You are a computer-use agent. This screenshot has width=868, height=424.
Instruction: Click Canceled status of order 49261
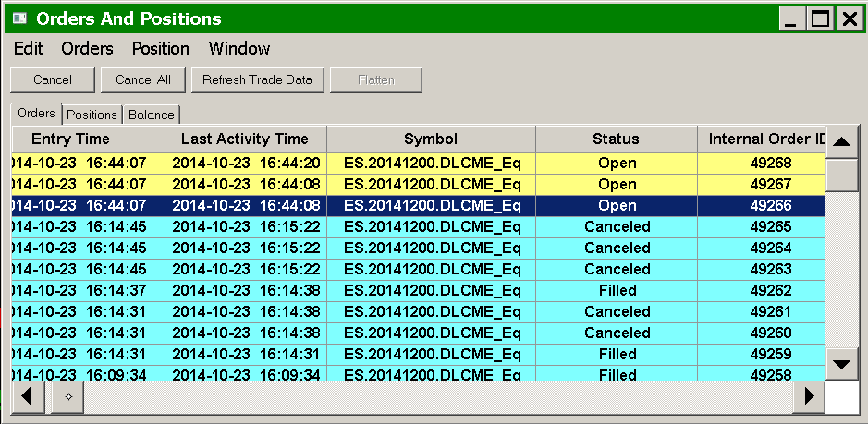click(617, 312)
